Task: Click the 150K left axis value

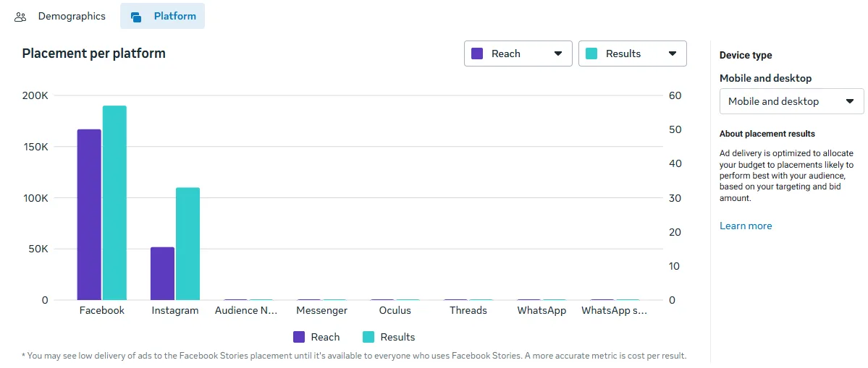Action: tap(35, 147)
